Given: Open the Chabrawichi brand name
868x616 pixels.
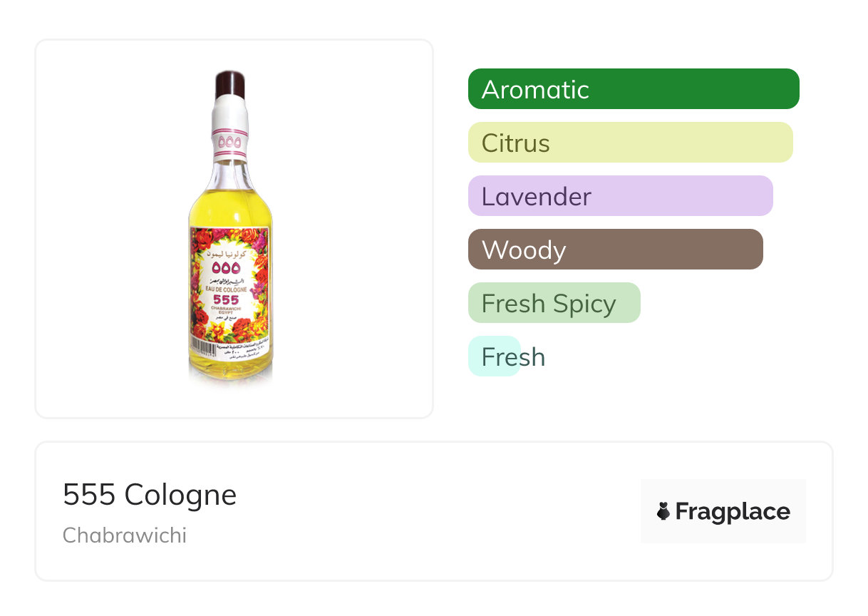Looking at the screenshot, I should [125, 535].
